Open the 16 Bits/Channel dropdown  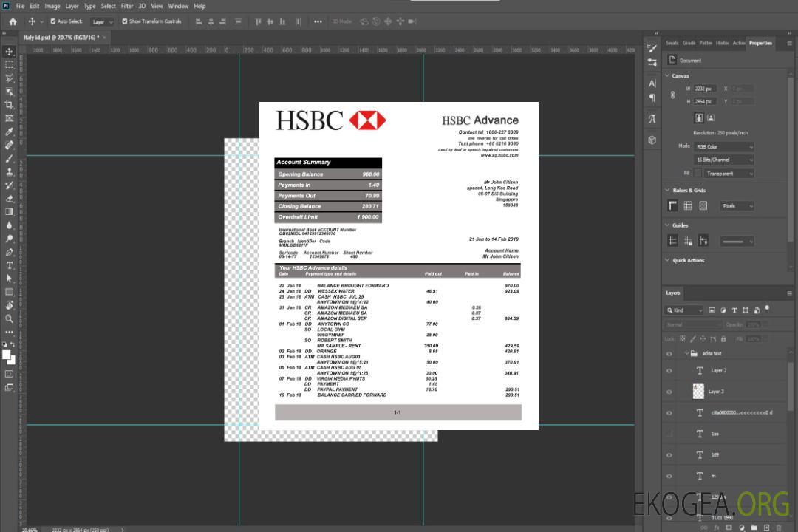click(x=724, y=160)
